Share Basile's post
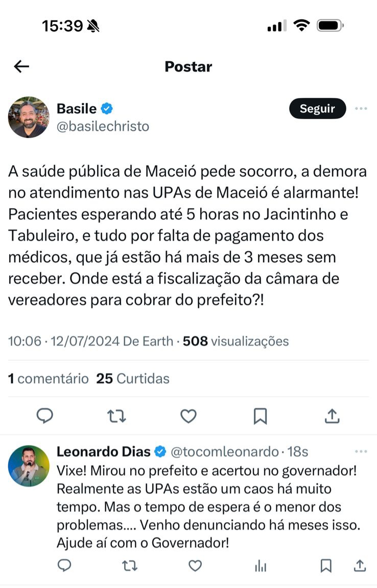377x588 pixels. tap(332, 416)
